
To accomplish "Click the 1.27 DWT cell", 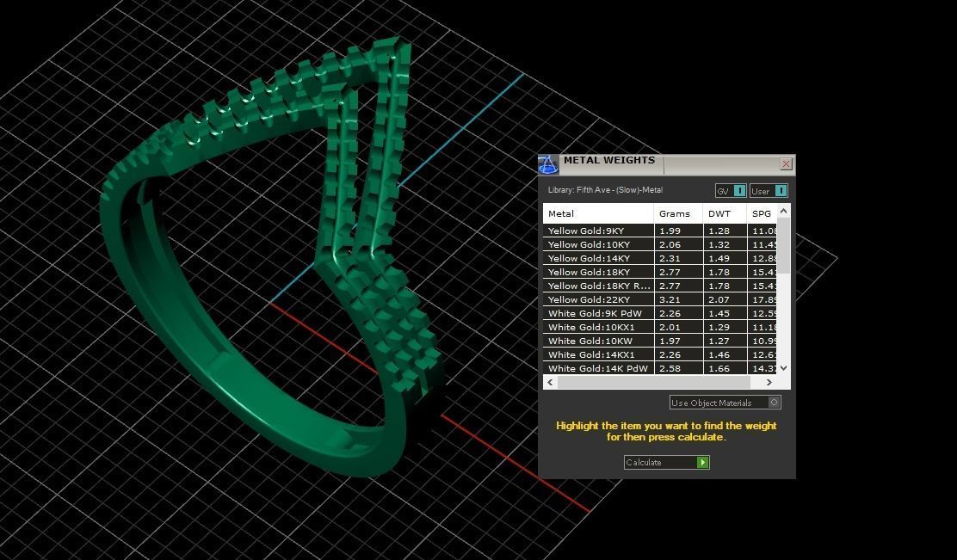I will tap(725, 341).
